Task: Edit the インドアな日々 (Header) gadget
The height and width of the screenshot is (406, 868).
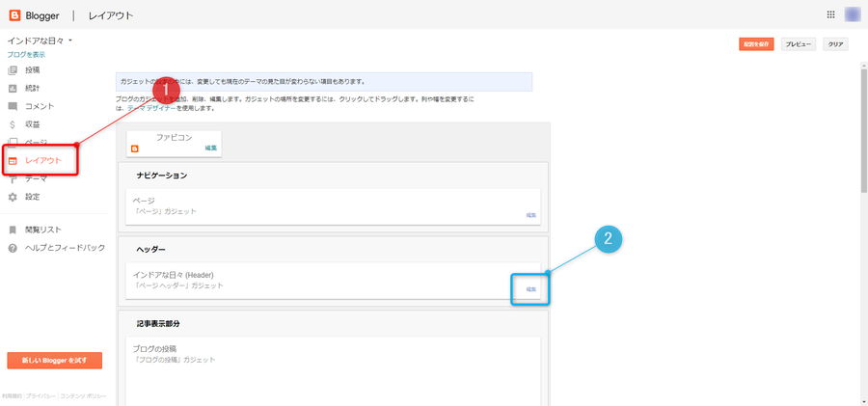Action: click(530, 289)
